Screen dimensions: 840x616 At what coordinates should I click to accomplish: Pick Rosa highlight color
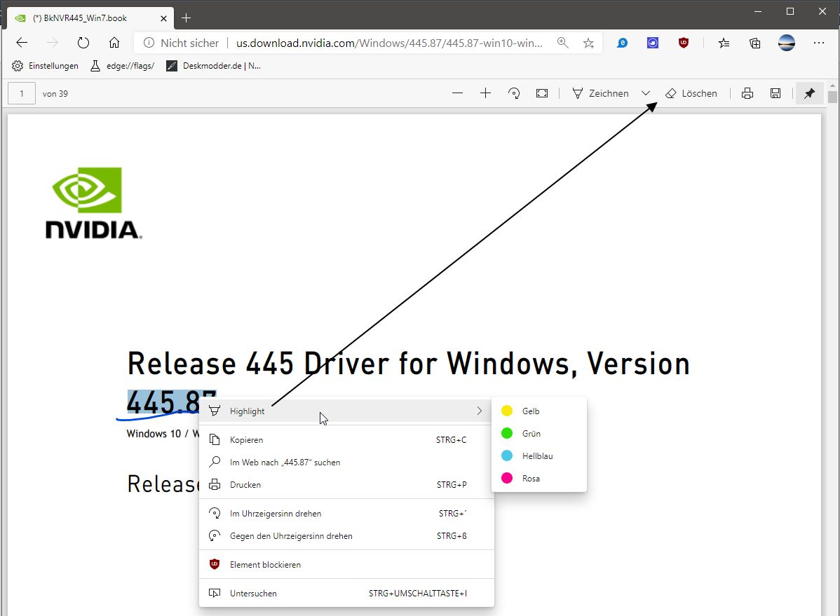coord(539,479)
